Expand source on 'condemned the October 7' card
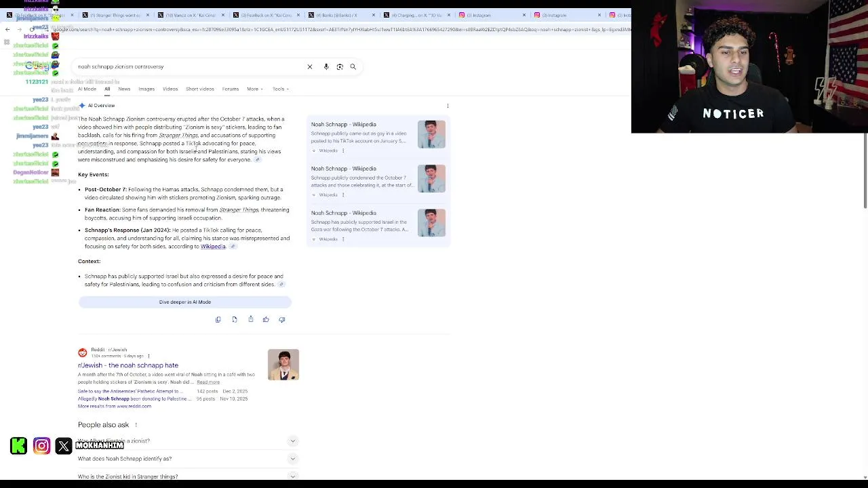868x488 pixels. coord(313,195)
